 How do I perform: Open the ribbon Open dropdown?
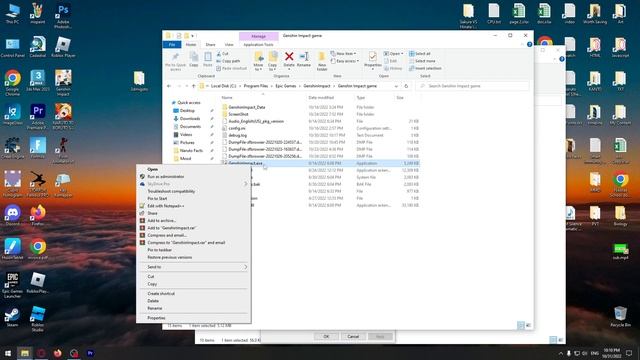tap(393, 54)
